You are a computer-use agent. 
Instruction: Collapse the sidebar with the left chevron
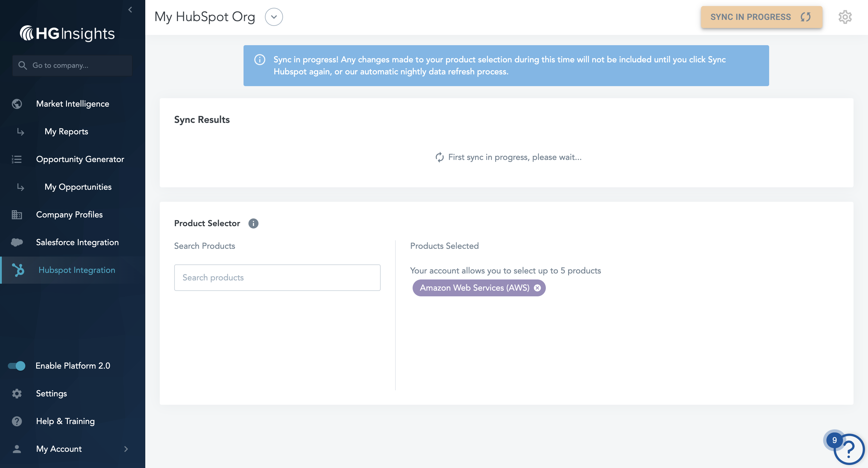click(130, 10)
